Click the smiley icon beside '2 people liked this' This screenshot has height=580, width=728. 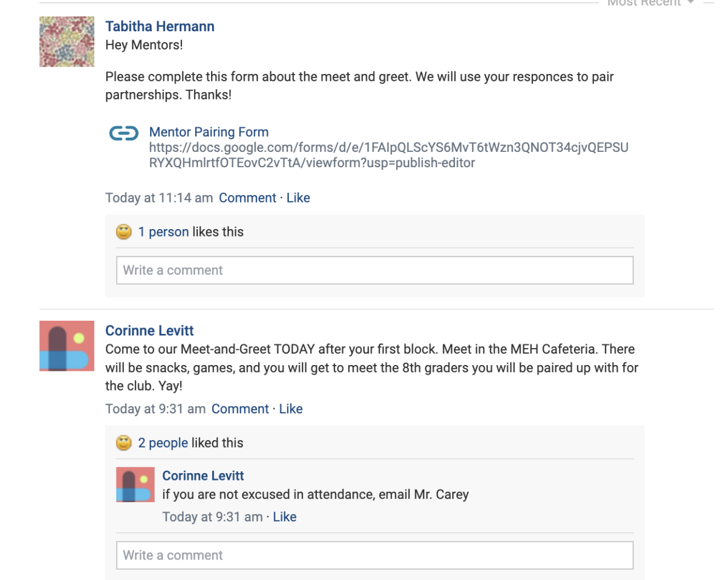(x=124, y=443)
